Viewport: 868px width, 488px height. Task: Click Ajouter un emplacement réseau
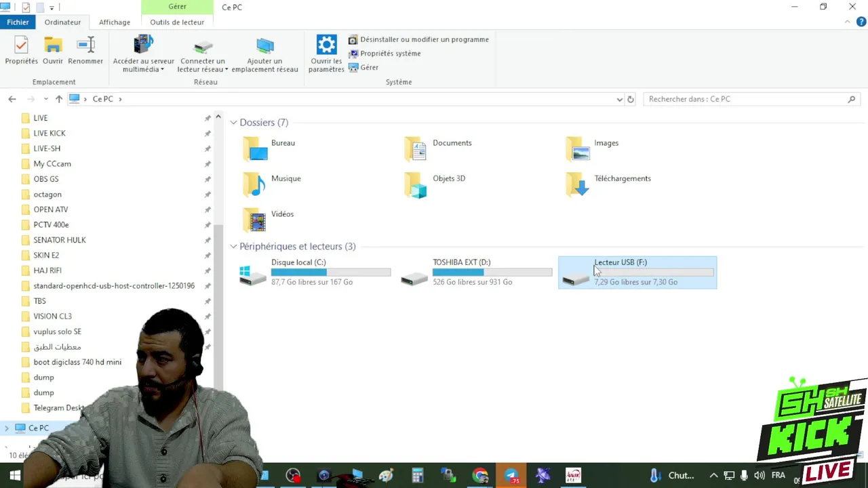coord(264,54)
